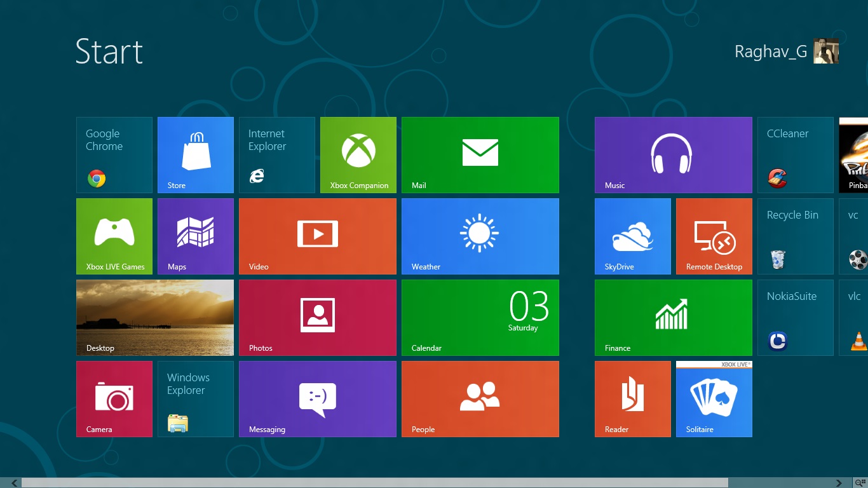Open the vc tile with film reel

coord(853,236)
